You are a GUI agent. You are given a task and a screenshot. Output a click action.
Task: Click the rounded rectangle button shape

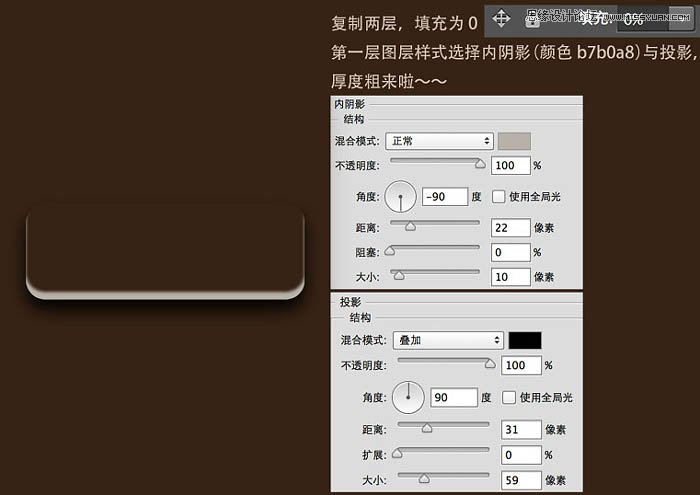point(165,252)
